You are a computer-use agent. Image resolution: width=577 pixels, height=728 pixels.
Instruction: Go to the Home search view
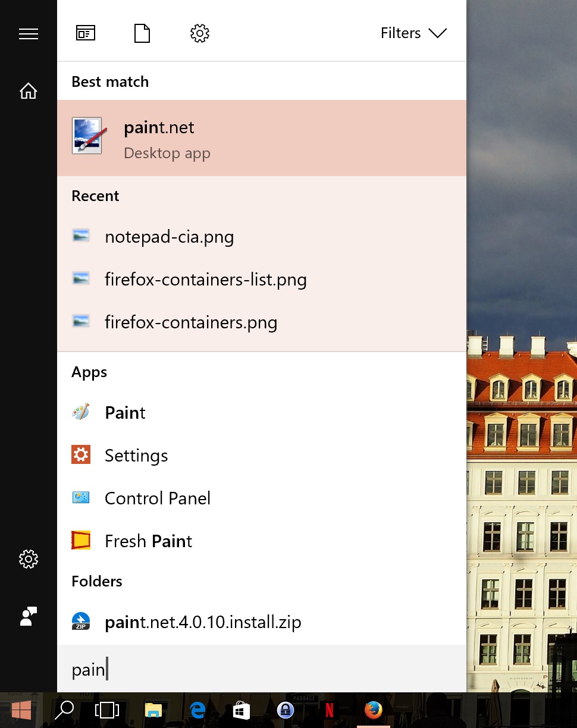click(x=29, y=91)
